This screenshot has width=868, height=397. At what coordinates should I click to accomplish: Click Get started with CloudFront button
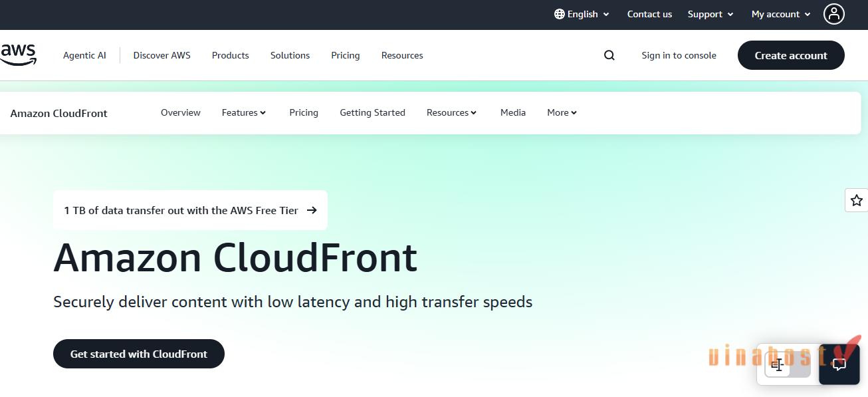coord(139,354)
